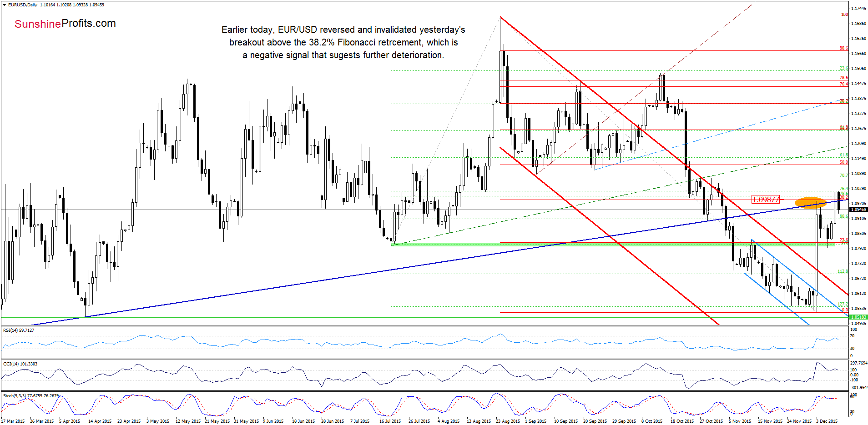Click the 20 Sep 2015 date label

tap(595, 421)
